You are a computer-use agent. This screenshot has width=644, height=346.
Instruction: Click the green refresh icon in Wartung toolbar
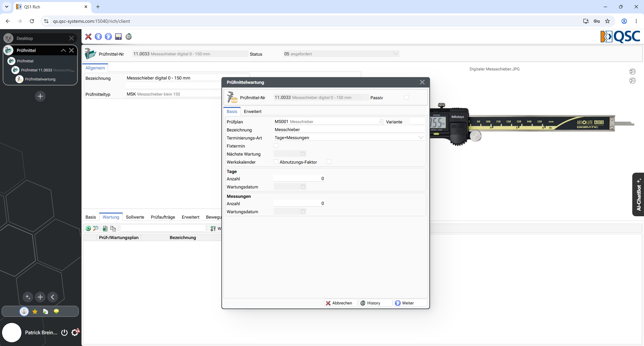88,228
